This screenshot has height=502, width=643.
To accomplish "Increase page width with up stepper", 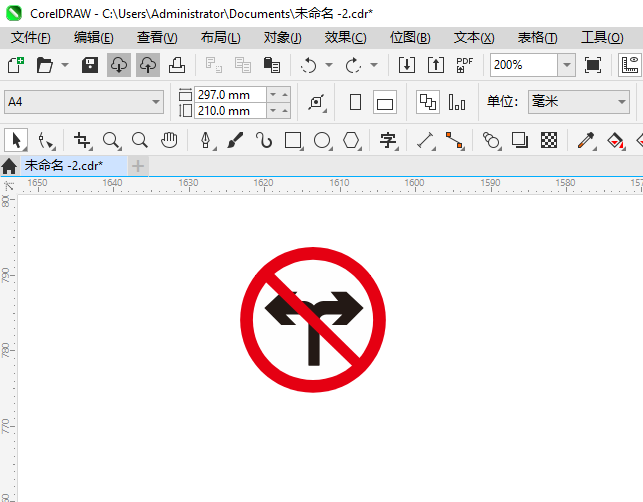I will [x=285, y=95].
